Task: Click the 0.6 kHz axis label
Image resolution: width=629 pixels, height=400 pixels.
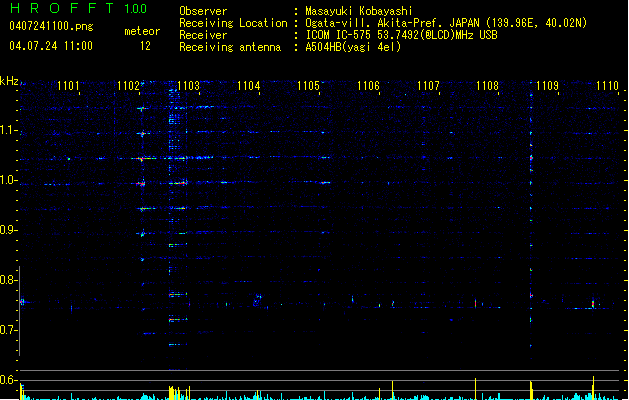Action: (8, 380)
